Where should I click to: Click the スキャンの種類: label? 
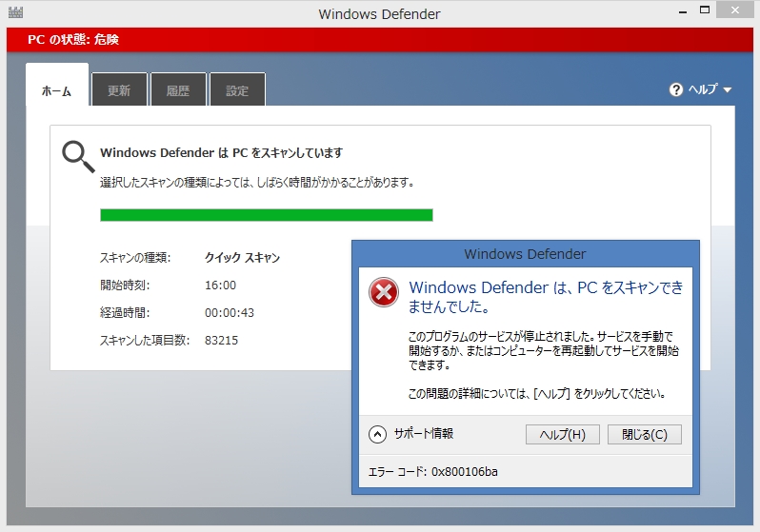pos(135,257)
